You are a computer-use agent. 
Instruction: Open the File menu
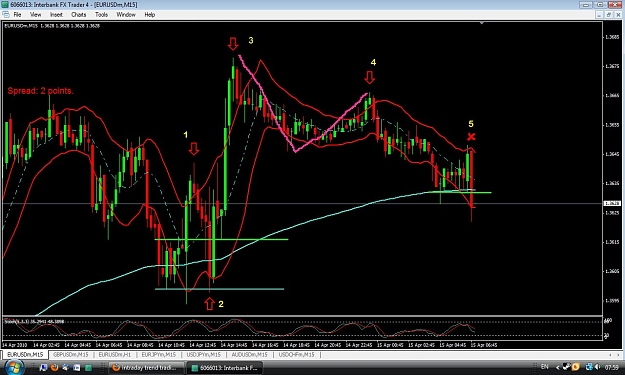(17, 15)
